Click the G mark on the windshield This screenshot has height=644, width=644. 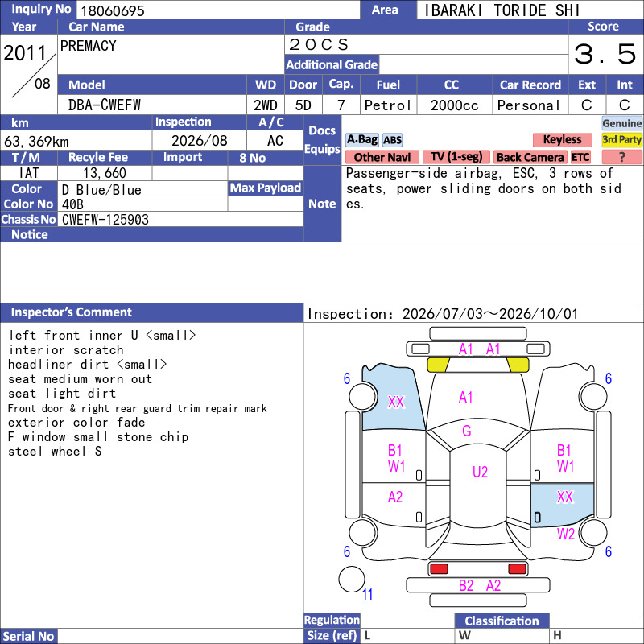tap(467, 431)
